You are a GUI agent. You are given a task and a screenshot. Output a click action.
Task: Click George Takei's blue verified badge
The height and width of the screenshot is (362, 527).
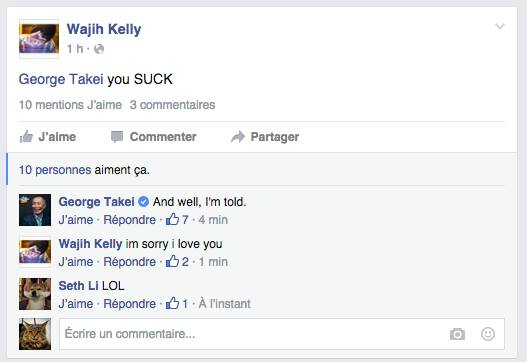[x=144, y=202]
